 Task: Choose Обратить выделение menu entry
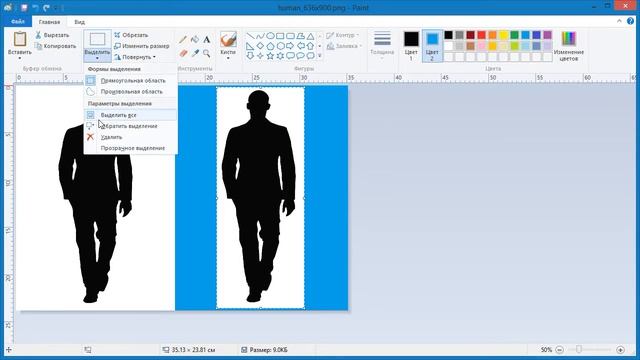(x=131, y=126)
